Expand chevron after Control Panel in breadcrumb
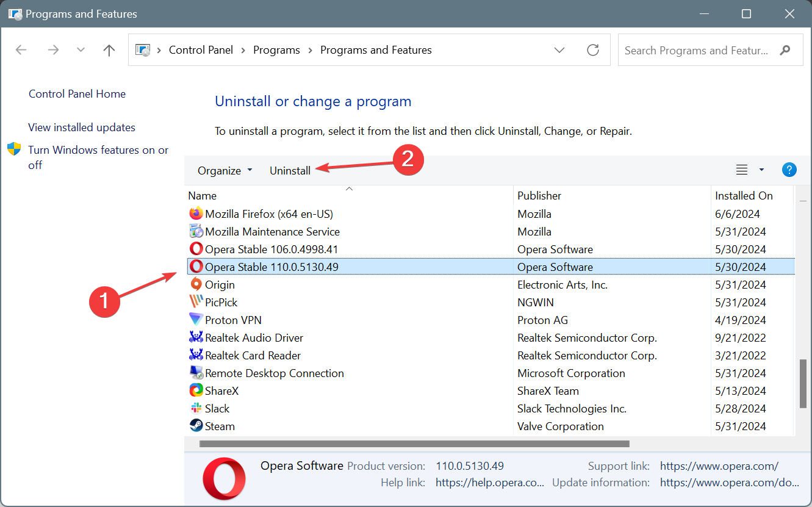 coord(243,50)
